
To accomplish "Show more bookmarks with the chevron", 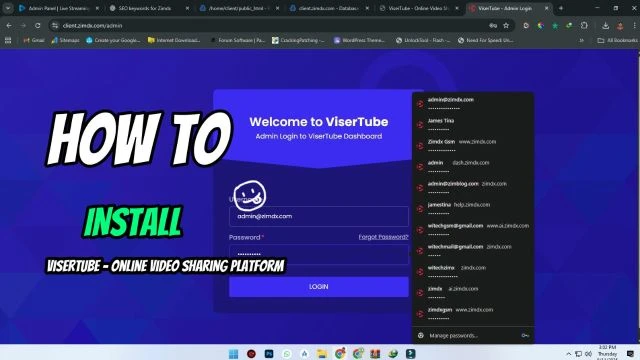I will point(581,40).
